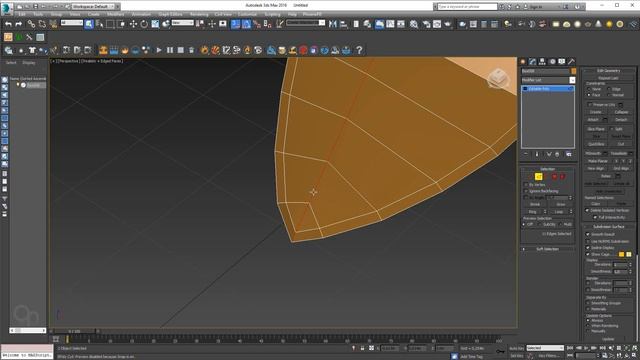Toggle Use NURMS Subdivision checkbox
640x360 pixels.
click(x=588, y=241)
